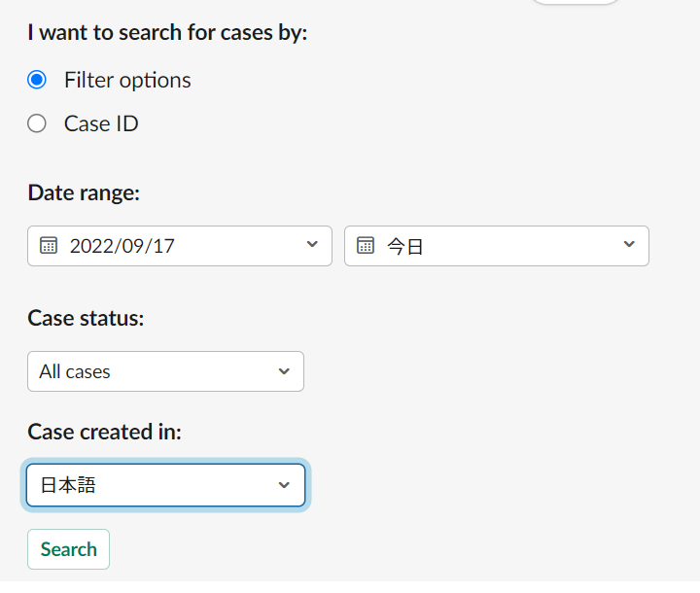Image resolution: width=700 pixels, height=593 pixels.
Task: Click the 日本語 text in language selector
Action: [68, 485]
